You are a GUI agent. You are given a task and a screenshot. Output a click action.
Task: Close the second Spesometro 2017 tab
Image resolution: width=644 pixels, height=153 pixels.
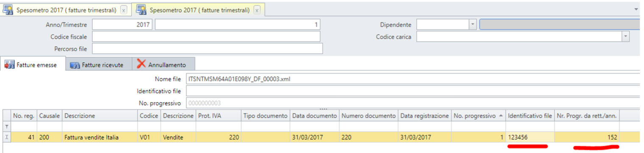point(257,11)
